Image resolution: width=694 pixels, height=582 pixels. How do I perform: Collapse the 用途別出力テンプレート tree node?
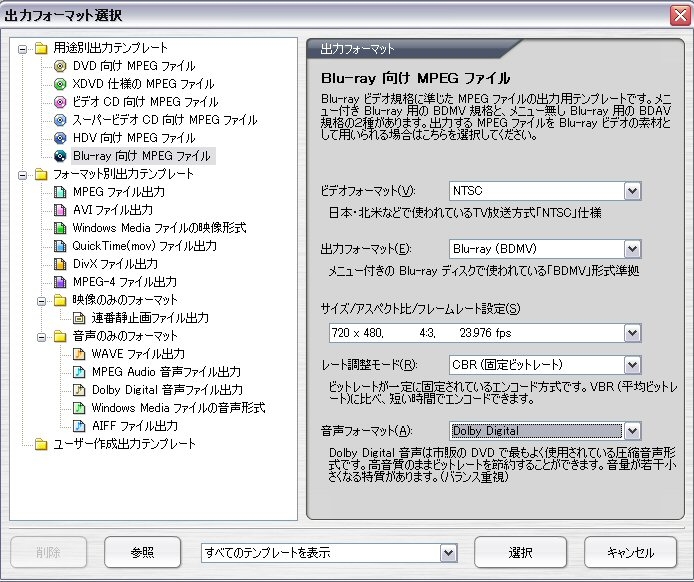pos(22,49)
